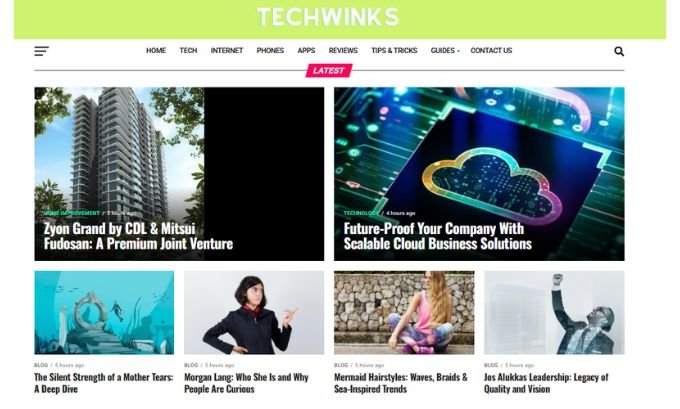Open the hamburger side menu icon
This screenshot has height=409, width=680.
point(42,51)
